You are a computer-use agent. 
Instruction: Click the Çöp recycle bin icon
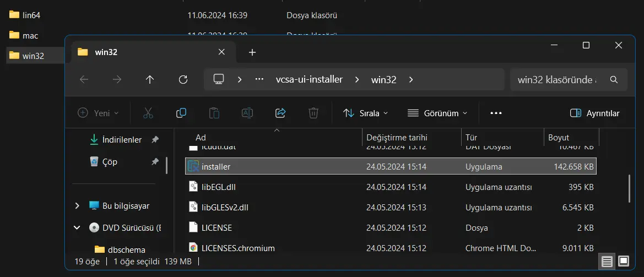click(x=94, y=162)
